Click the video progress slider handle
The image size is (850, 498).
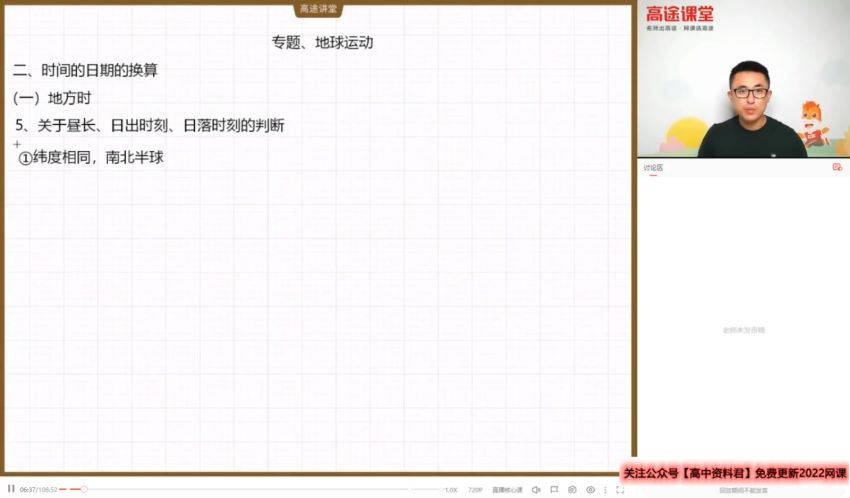pos(84,489)
